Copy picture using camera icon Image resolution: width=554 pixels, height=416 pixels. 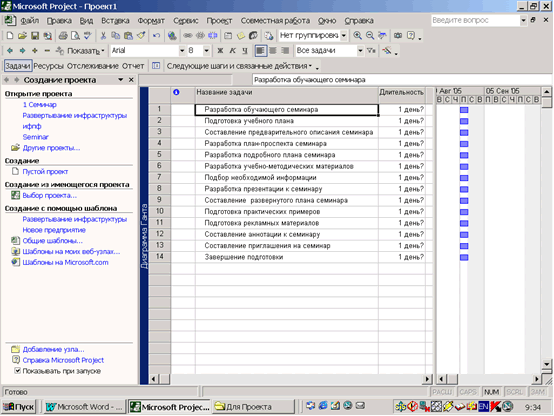tap(398, 35)
